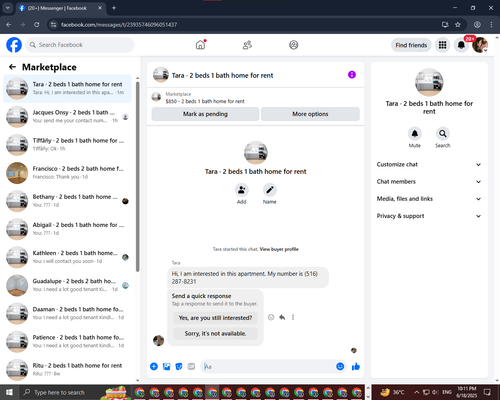Open the Tara conversation in the list
The width and height of the screenshot is (500, 400).
click(67, 88)
